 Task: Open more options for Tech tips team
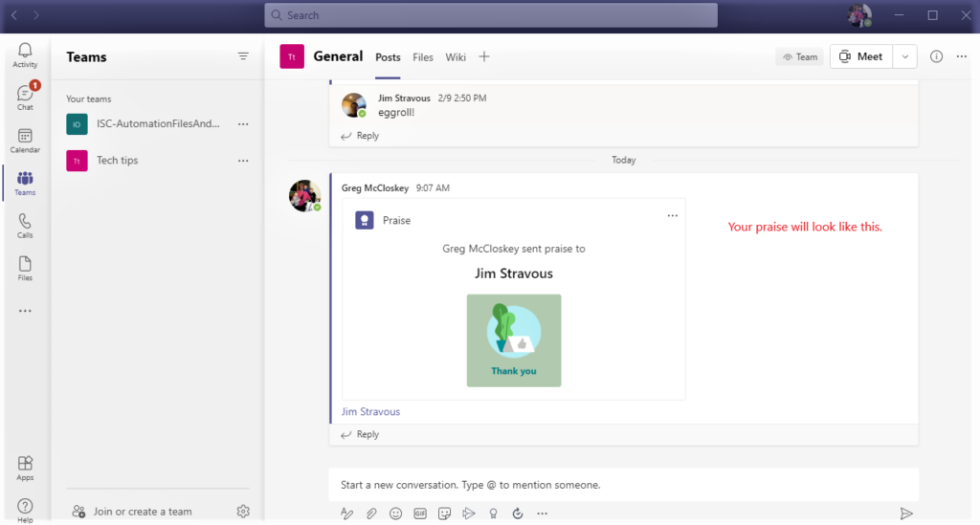[x=243, y=161]
